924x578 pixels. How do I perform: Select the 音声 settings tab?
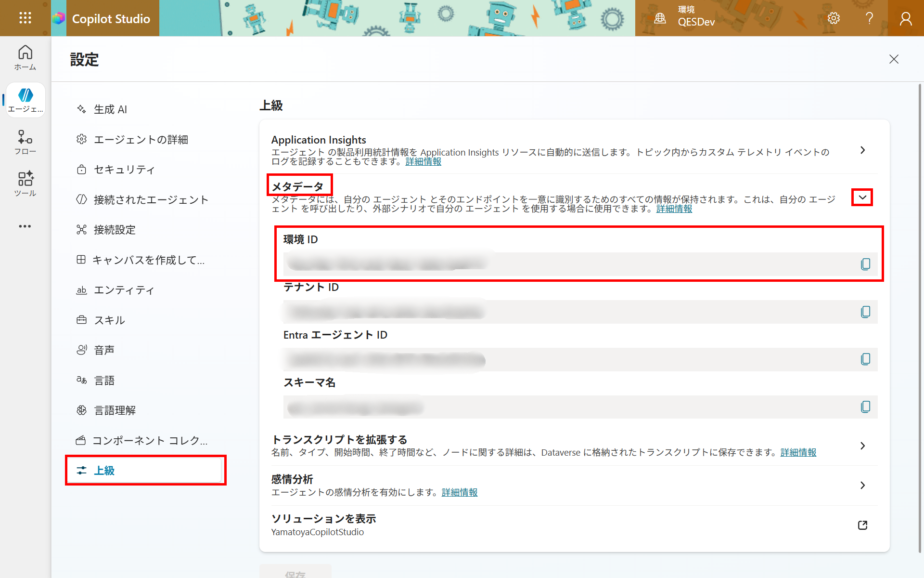point(144,350)
